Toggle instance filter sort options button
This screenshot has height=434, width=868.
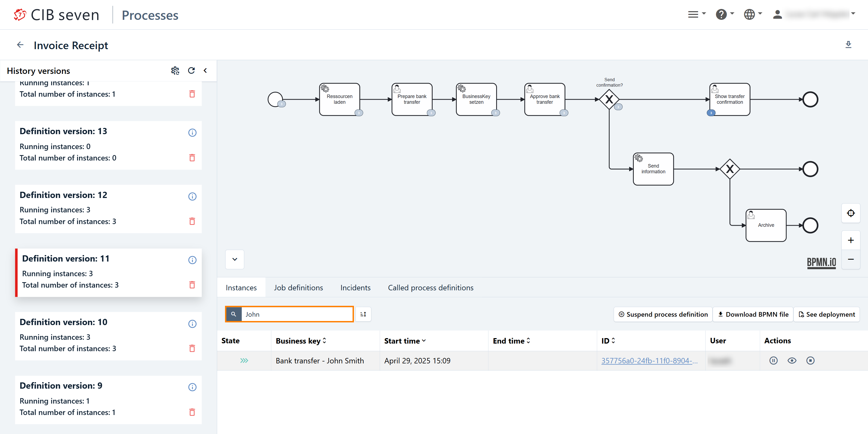tap(363, 314)
